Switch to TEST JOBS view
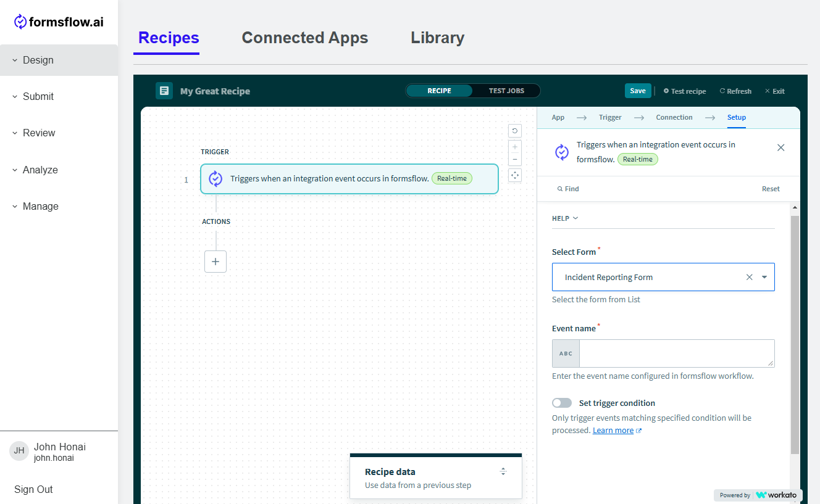The image size is (820, 504). [506, 91]
